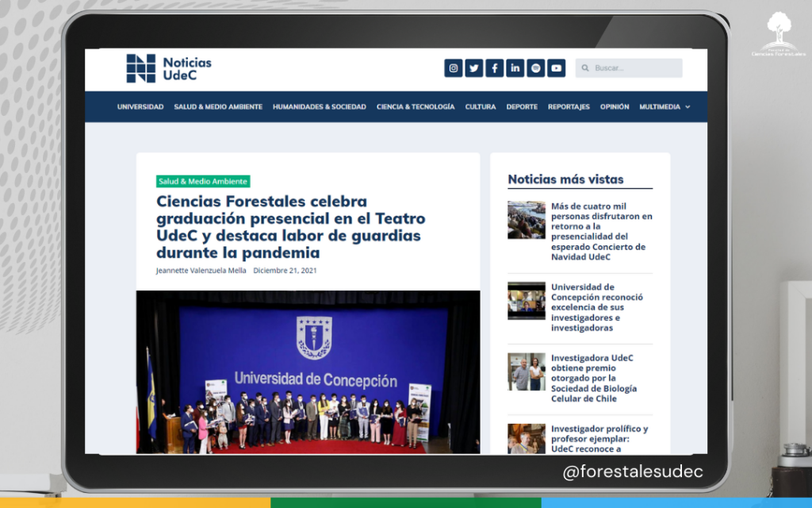The image size is (812, 508).
Task: Open the Concierto de Navidad thumbnail
Action: 527,220
